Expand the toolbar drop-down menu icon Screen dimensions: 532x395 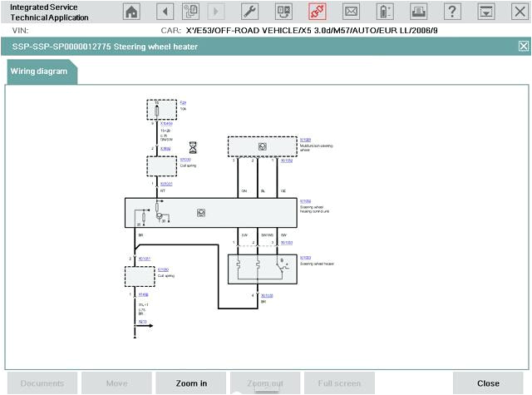click(485, 11)
